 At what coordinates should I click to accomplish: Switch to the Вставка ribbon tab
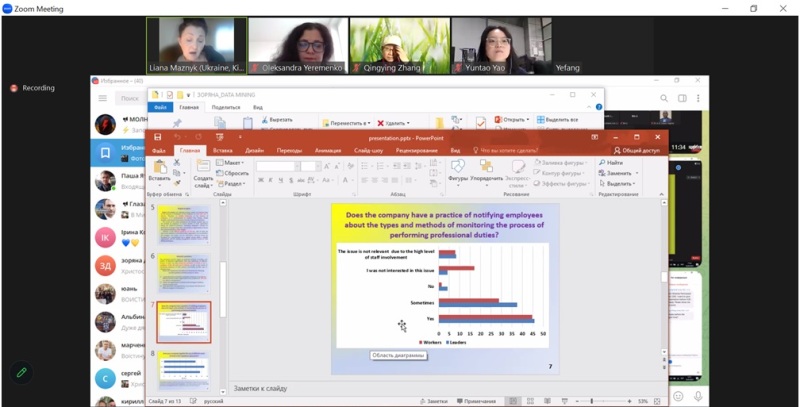click(x=222, y=150)
